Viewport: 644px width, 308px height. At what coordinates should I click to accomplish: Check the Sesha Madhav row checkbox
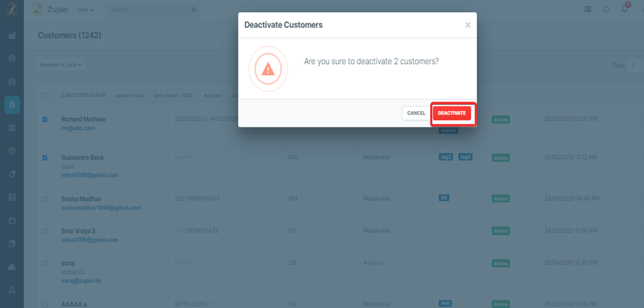[x=45, y=199]
